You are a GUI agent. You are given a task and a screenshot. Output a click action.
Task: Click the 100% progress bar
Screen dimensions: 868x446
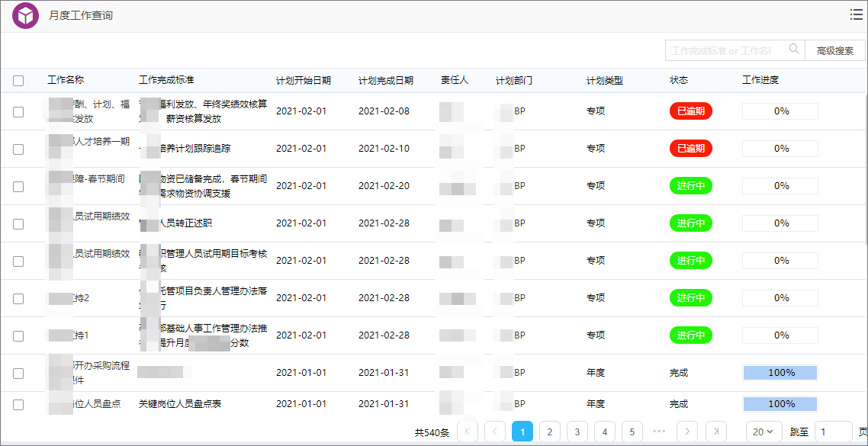(780, 373)
